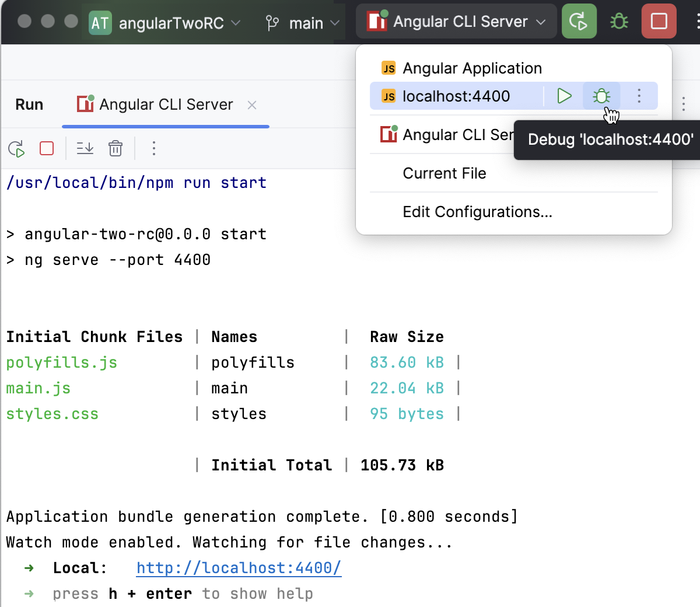Image resolution: width=700 pixels, height=607 pixels.
Task: Clear the console using the trash icon
Action: [116, 148]
